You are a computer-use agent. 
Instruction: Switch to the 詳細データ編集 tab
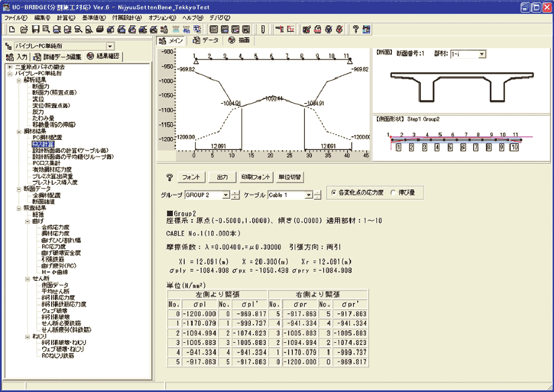point(58,56)
